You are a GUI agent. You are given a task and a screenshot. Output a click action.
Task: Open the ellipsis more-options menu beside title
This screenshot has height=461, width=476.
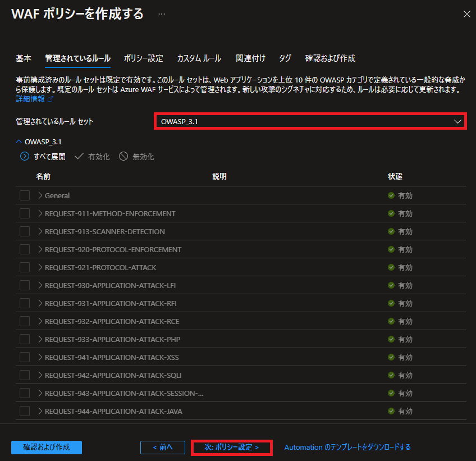click(x=162, y=14)
